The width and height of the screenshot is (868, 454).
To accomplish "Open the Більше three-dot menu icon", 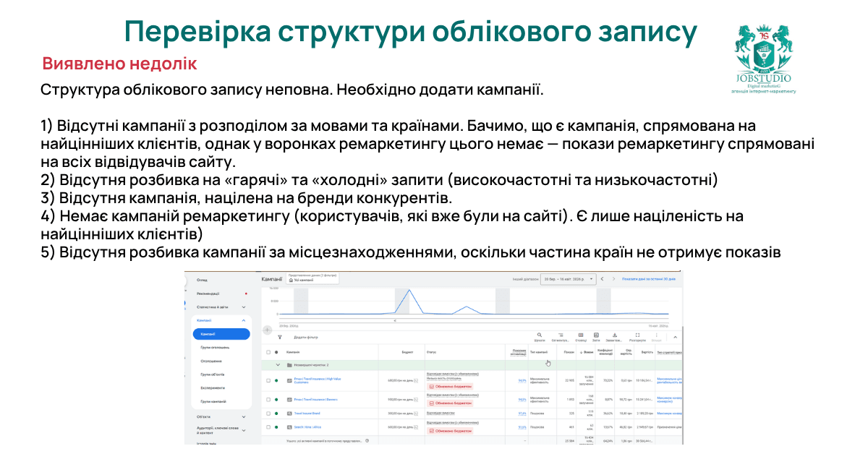I will (x=656, y=335).
